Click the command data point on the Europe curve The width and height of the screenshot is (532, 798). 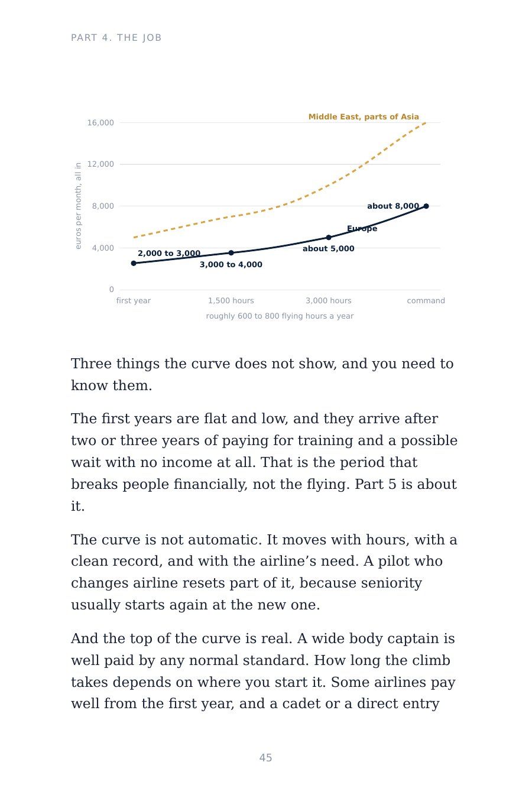426,206
